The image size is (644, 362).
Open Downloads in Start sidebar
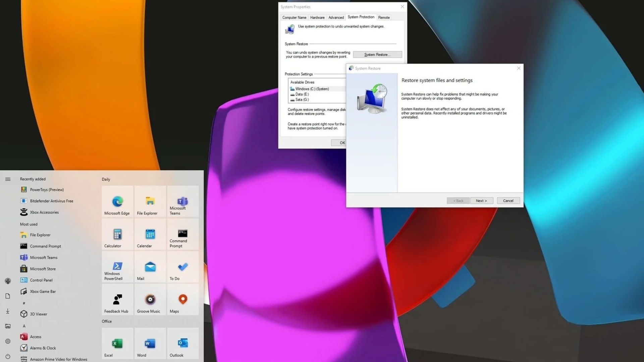tap(8, 311)
